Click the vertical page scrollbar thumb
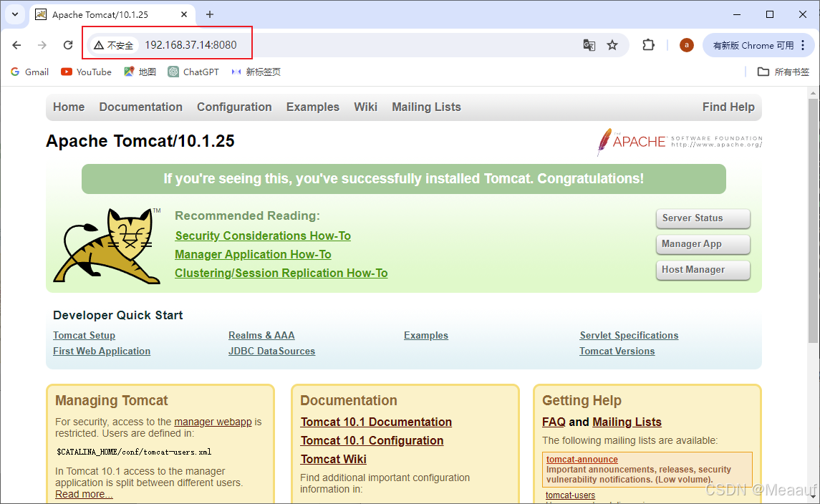This screenshot has width=820, height=504. click(813, 220)
